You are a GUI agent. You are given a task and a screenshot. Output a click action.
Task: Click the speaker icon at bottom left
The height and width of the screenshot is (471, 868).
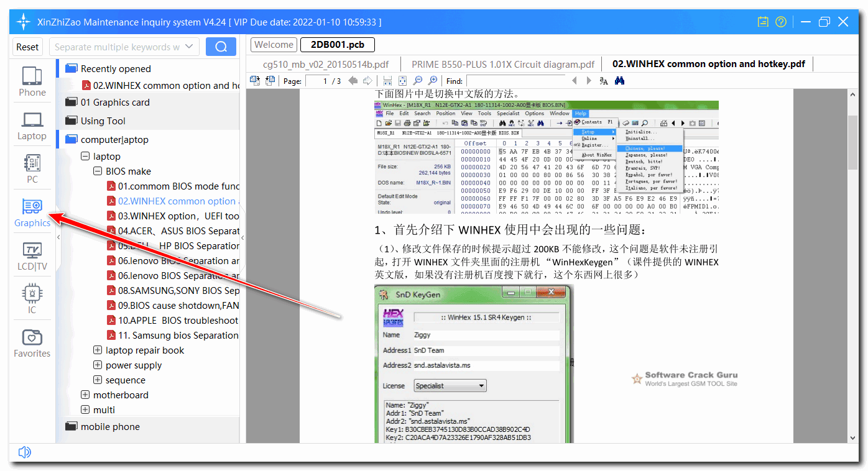click(x=24, y=452)
